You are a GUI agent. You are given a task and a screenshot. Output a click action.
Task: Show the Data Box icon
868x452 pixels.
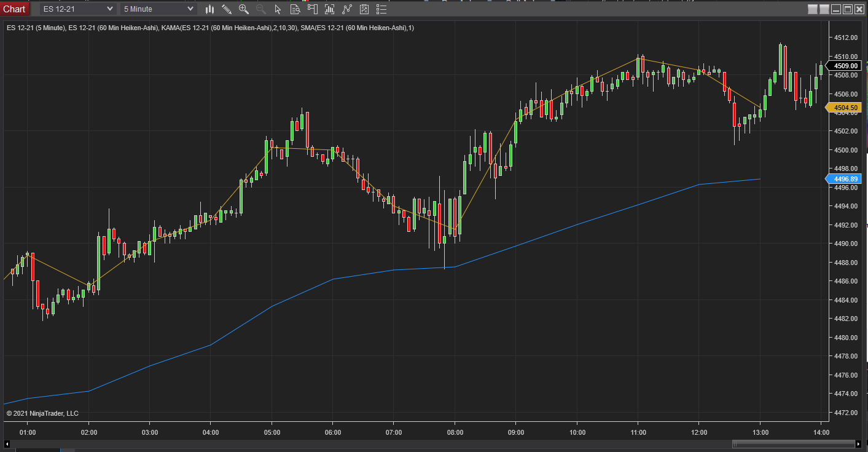pyautogui.click(x=295, y=9)
